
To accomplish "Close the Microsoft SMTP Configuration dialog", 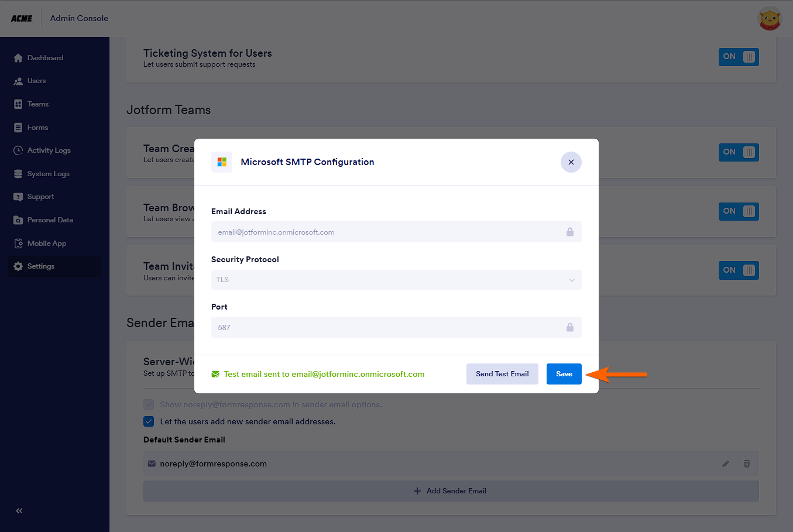I will 571,162.
